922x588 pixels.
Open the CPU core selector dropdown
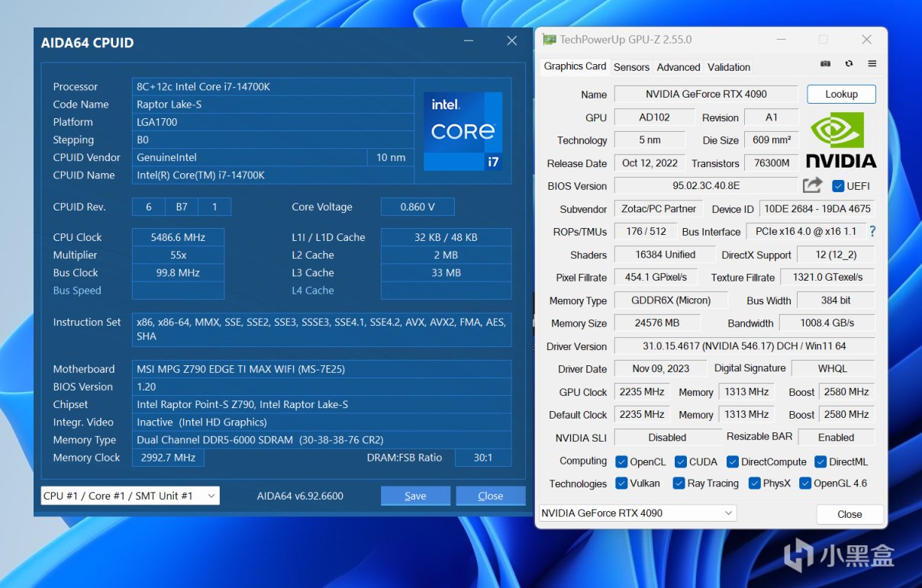click(130, 496)
